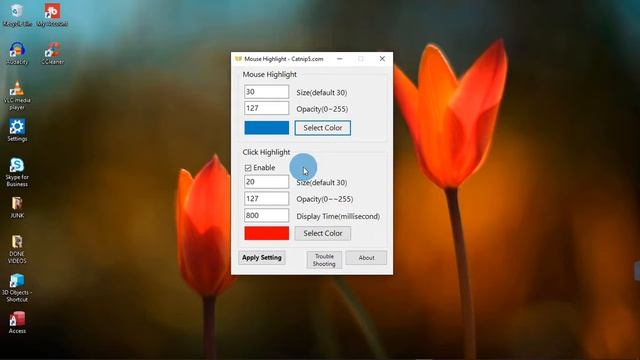This screenshot has height=360, width=640.
Task: Open Trouble Shooting
Action: pos(324,260)
